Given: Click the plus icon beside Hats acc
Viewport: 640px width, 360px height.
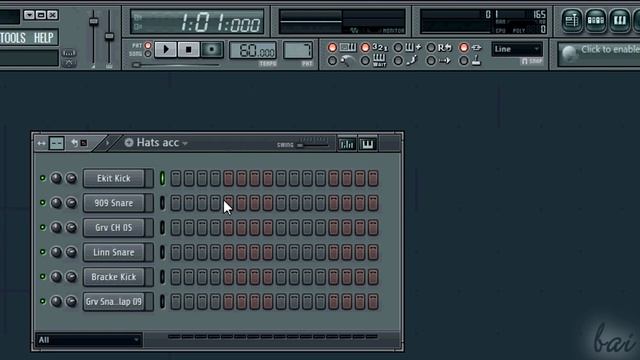Looking at the screenshot, I should pos(129,142).
